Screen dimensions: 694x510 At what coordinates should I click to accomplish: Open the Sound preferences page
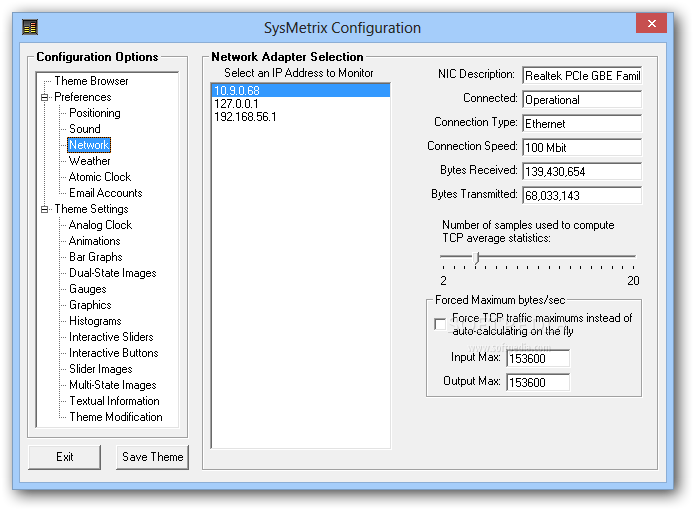pyautogui.click(x=85, y=129)
